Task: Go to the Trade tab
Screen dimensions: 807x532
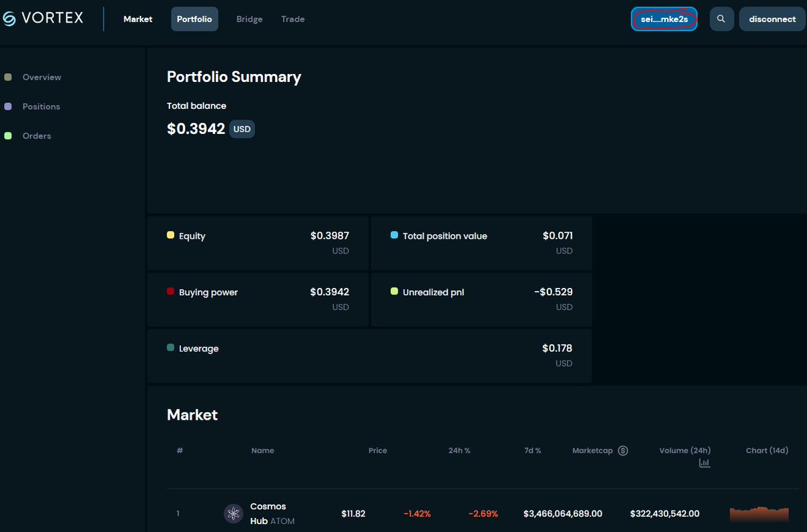Action: pyautogui.click(x=293, y=19)
